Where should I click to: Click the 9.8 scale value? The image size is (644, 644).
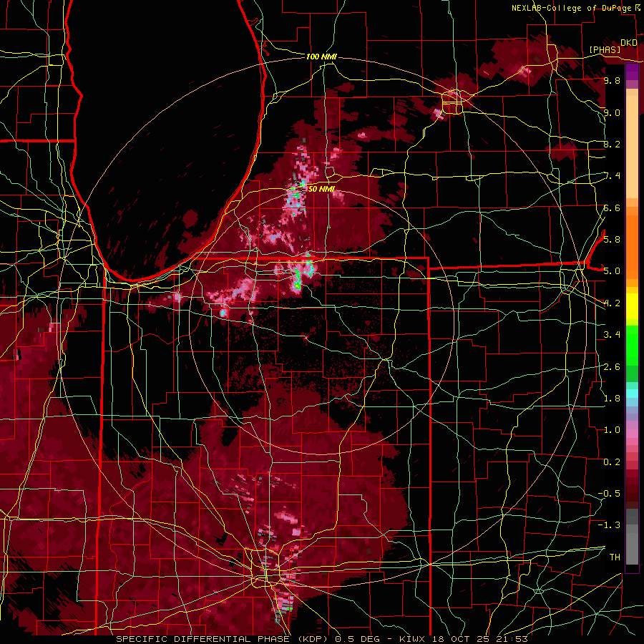pyautogui.click(x=612, y=81)
